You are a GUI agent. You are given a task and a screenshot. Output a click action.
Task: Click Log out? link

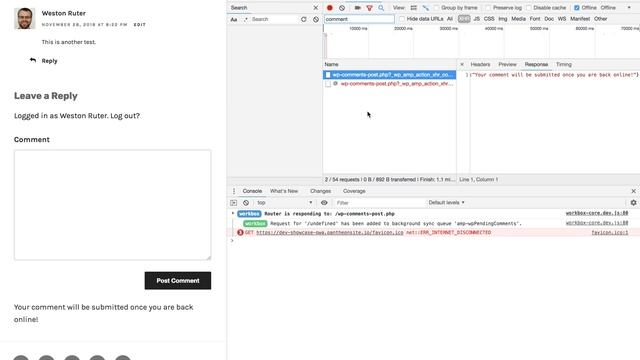click(125, 116)
